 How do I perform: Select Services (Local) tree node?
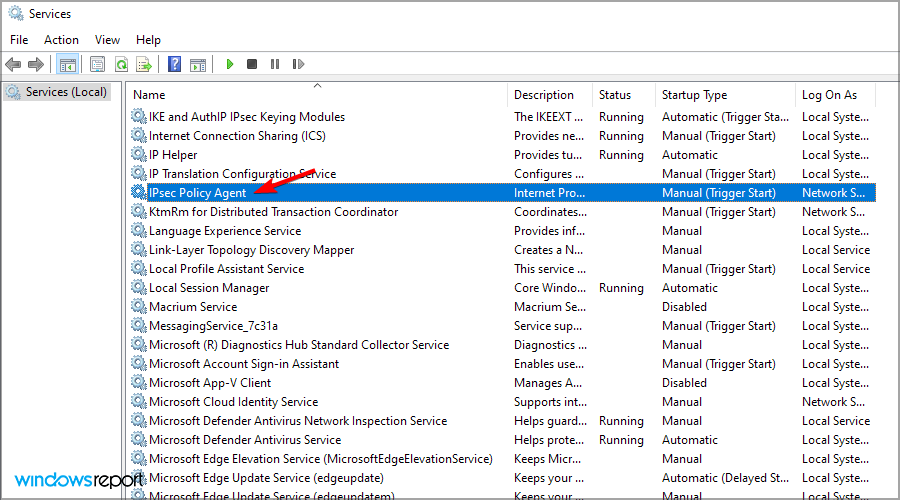pos(57,92)
